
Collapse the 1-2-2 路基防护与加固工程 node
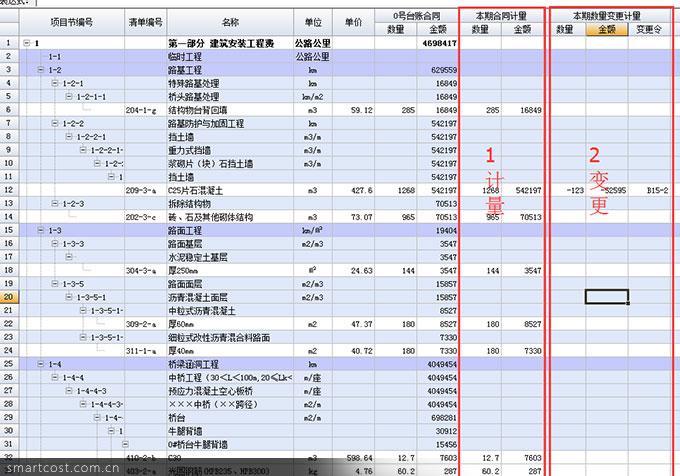click(x=55, y=123)
